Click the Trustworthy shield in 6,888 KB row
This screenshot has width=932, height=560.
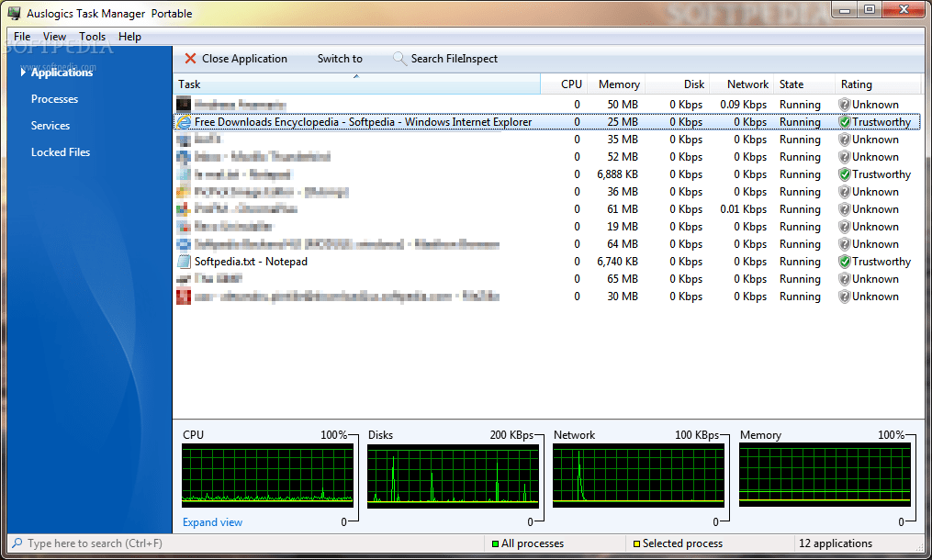coord(844,174)
